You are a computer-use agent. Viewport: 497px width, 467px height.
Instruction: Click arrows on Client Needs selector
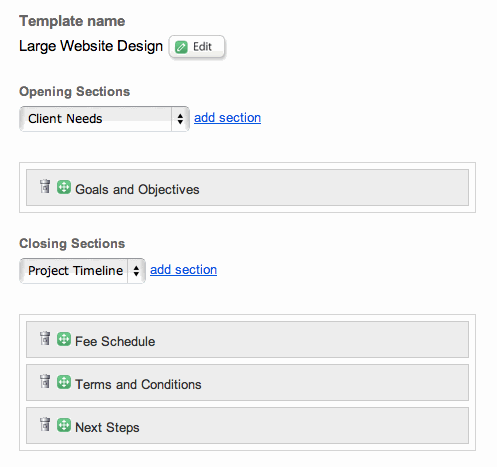click(x=180, y=119)
